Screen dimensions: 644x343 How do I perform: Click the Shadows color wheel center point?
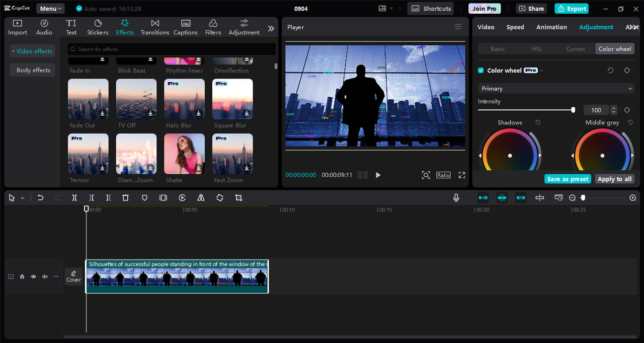point(510,156)
